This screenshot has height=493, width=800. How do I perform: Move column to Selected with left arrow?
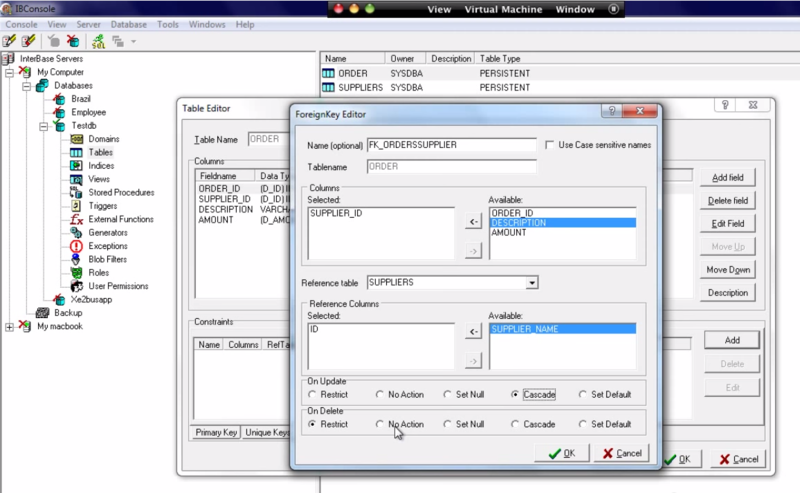[x=473, y=221]
